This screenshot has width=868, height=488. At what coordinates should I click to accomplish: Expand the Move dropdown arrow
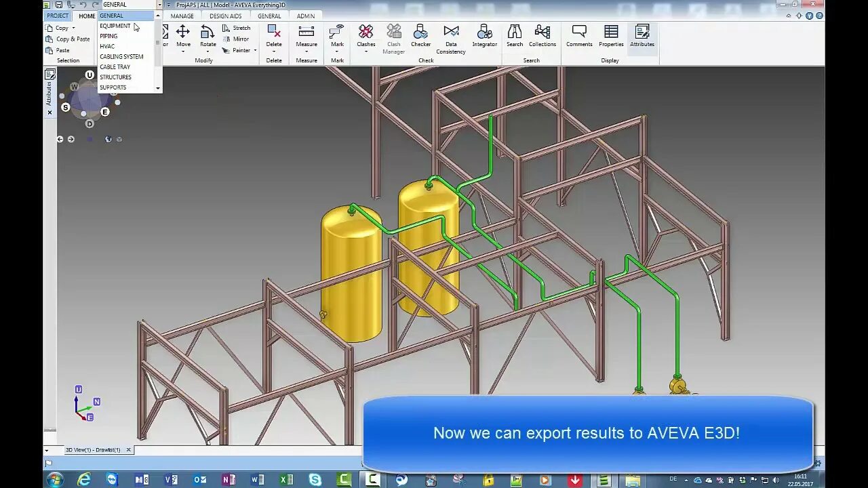tap(183, 52)
